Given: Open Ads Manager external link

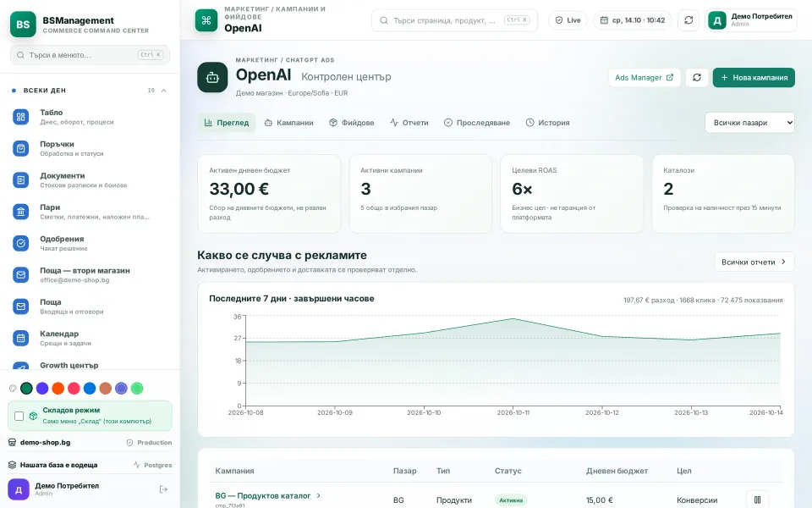Looking at the screenshot, I should coord(645,77).
